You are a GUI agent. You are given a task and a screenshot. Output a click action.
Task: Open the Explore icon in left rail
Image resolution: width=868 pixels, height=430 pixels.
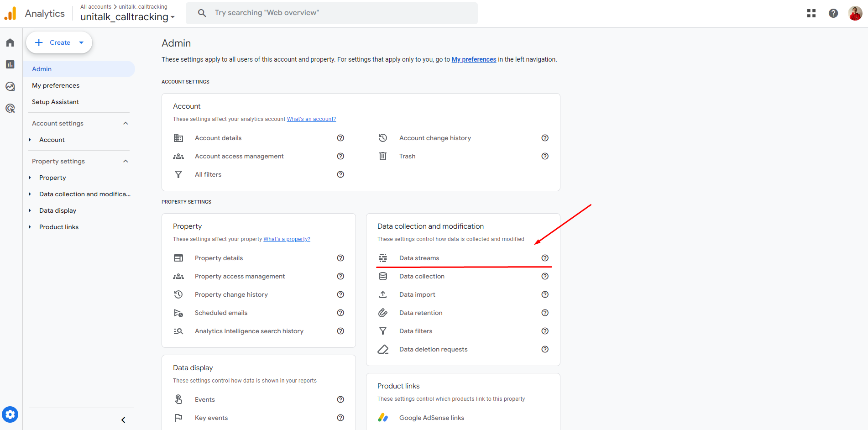click(x=10, y=86)
